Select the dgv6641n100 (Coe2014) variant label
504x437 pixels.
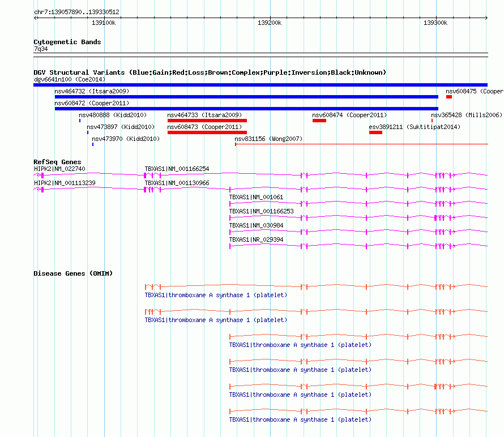[70, 79]
